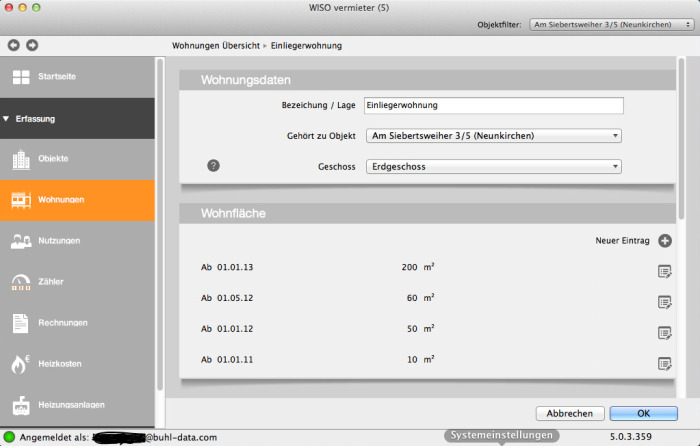Edit the Ab 01.01.12 entry
700x446 pixels.
pos(665,333)
